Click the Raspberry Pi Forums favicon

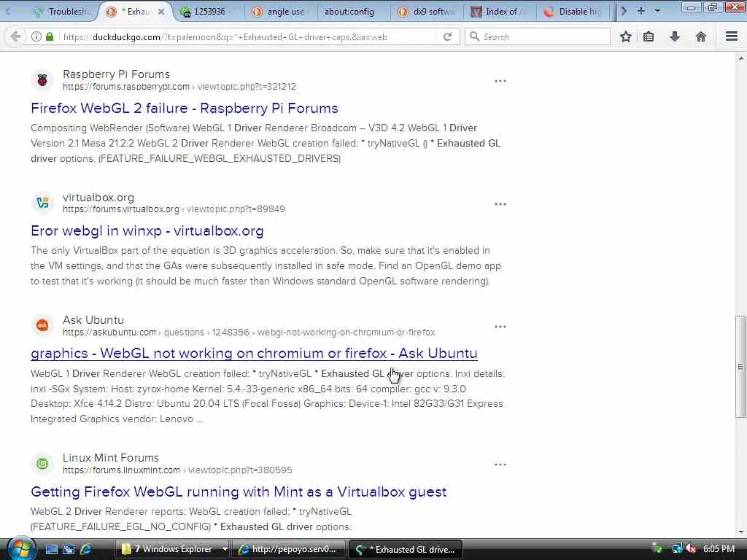(x=42, y=80)
